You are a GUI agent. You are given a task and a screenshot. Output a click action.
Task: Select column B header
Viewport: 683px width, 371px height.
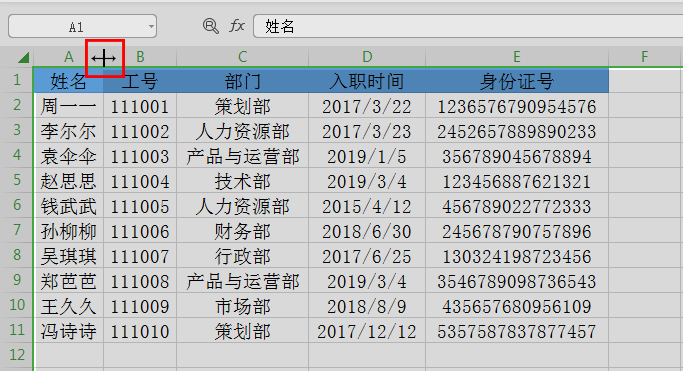point(140,57)
